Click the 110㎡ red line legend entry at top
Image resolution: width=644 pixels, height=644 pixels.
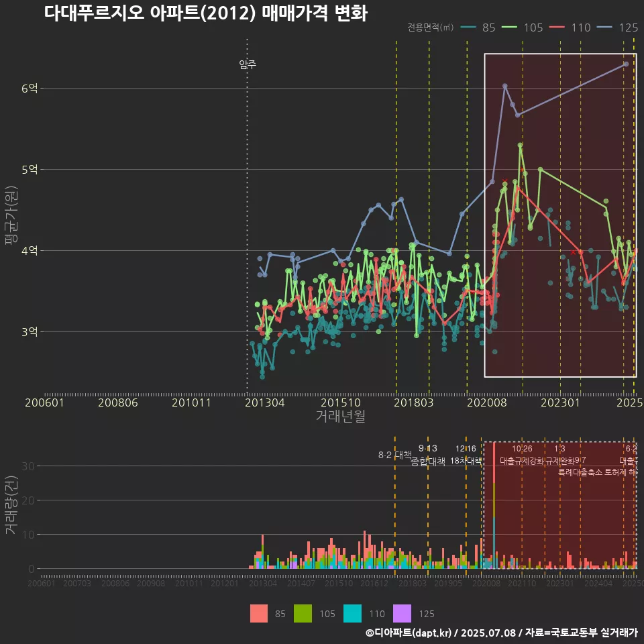[570, 28]
